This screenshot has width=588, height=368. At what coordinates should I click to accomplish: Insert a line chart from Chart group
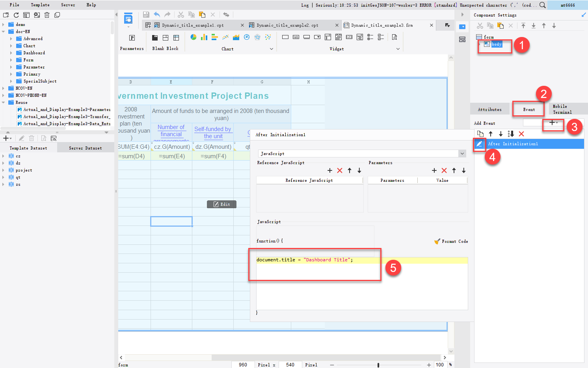(225, 37)
